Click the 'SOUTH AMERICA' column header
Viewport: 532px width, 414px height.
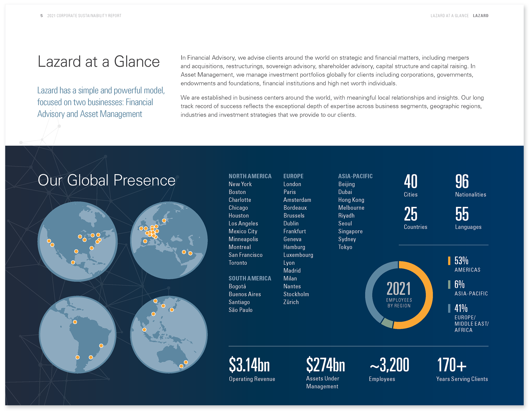click(x=250, y=278)
